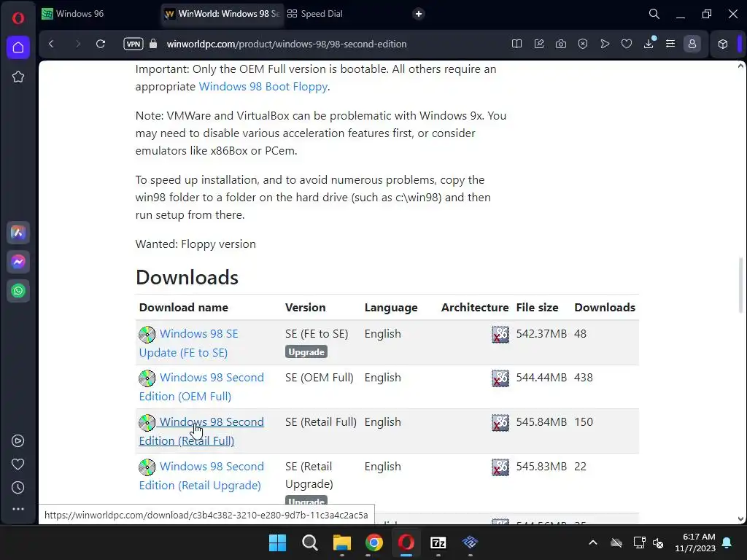The image size is (747, 560).
Task: Click the Download name column header
Action: coord(183,308)
